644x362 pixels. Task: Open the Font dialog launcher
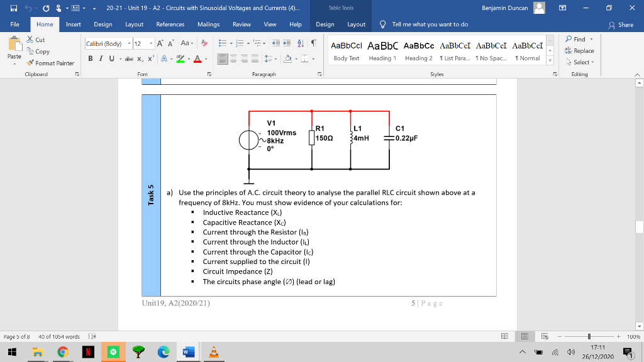(x=209, y=74)
